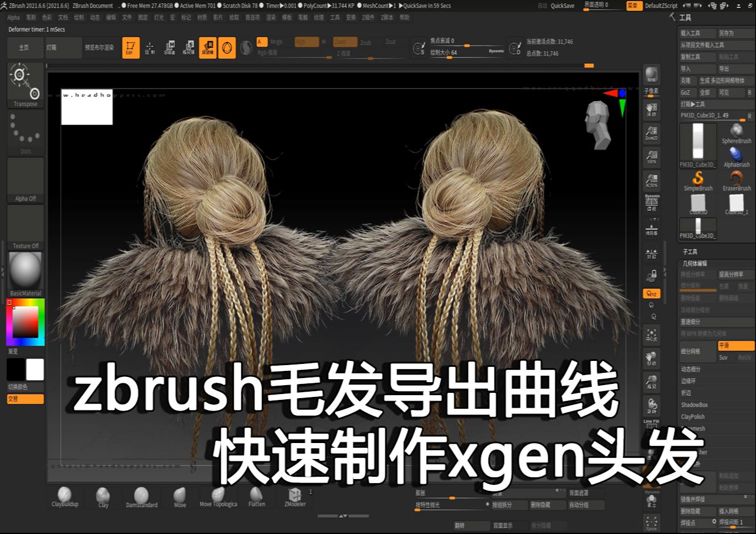Select the DamStandard brush

click(142, 497)
